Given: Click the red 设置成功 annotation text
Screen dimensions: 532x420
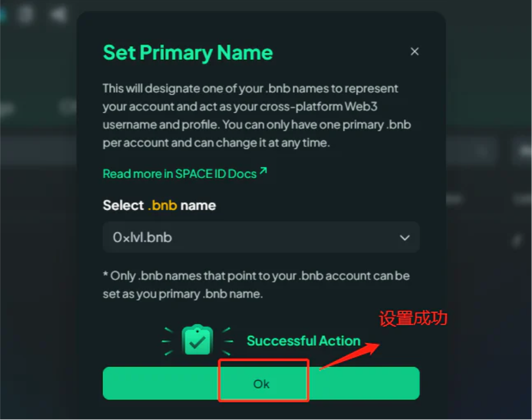Looking at the screenshot, I should coord(413,318).
